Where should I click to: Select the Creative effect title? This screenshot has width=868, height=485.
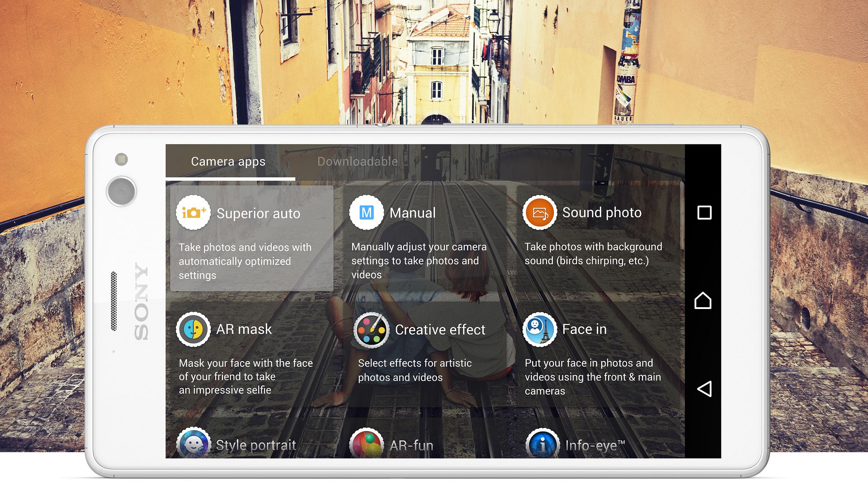click(x=440, y=330)
